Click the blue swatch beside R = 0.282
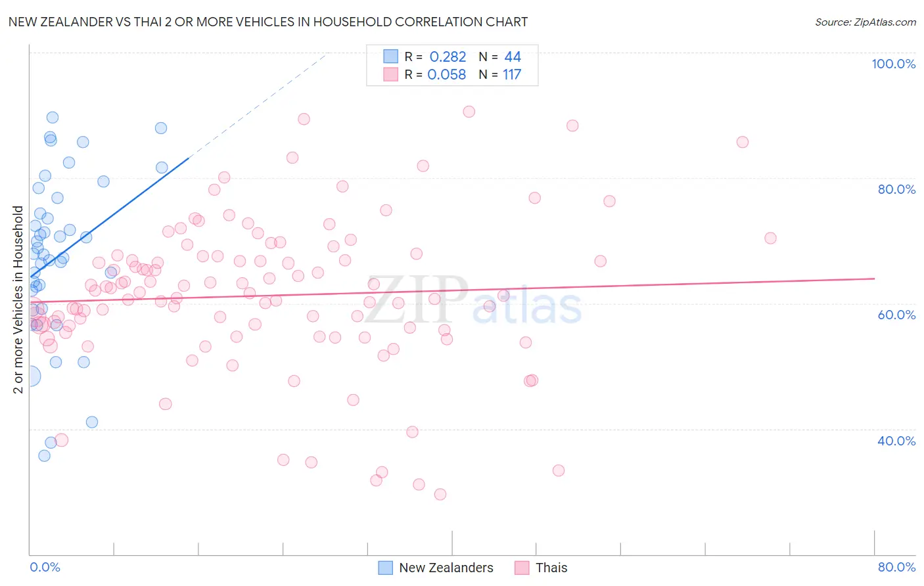924x586 pixels. (x=391, y=56)
